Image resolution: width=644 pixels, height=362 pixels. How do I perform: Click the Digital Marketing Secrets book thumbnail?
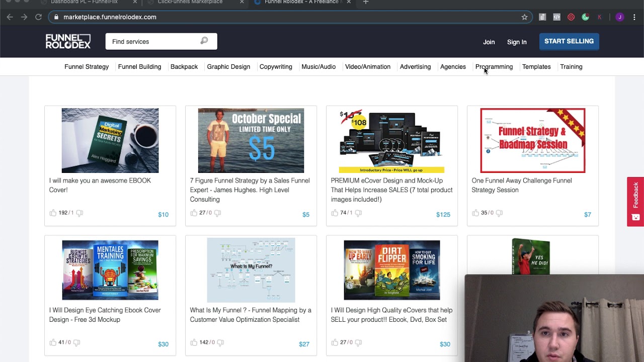110,140
